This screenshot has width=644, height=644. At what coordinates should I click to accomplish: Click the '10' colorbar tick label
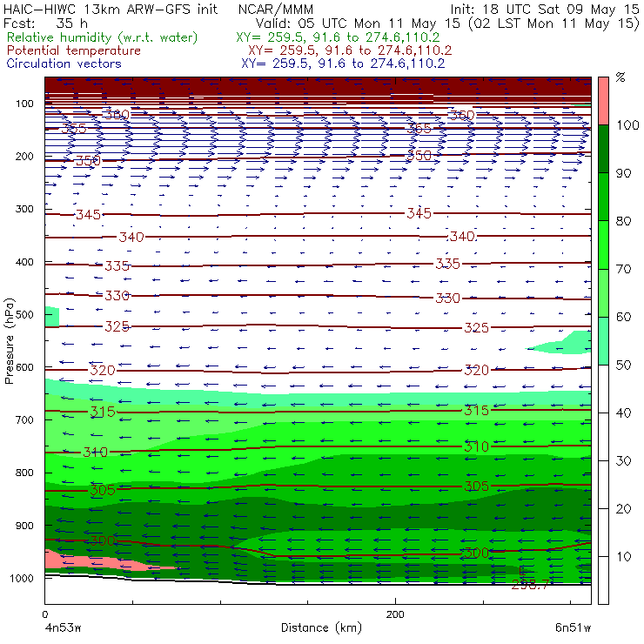pyautogui.click(x=623, y=556)
